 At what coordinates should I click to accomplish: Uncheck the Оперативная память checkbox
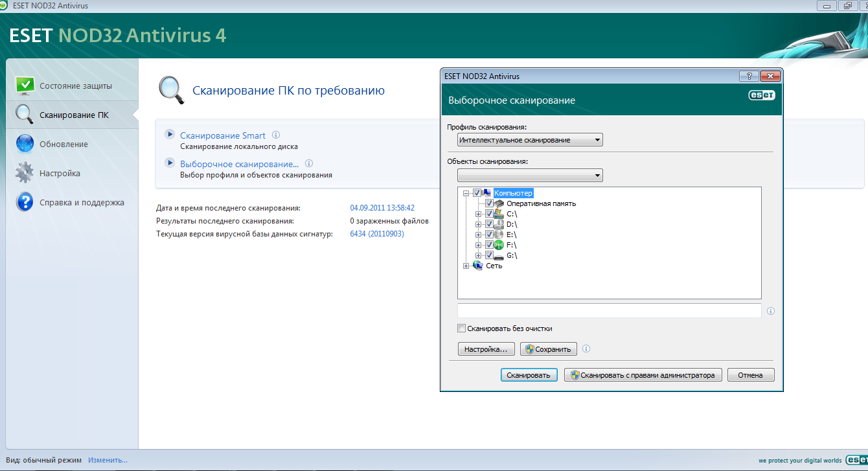(489, 203)
